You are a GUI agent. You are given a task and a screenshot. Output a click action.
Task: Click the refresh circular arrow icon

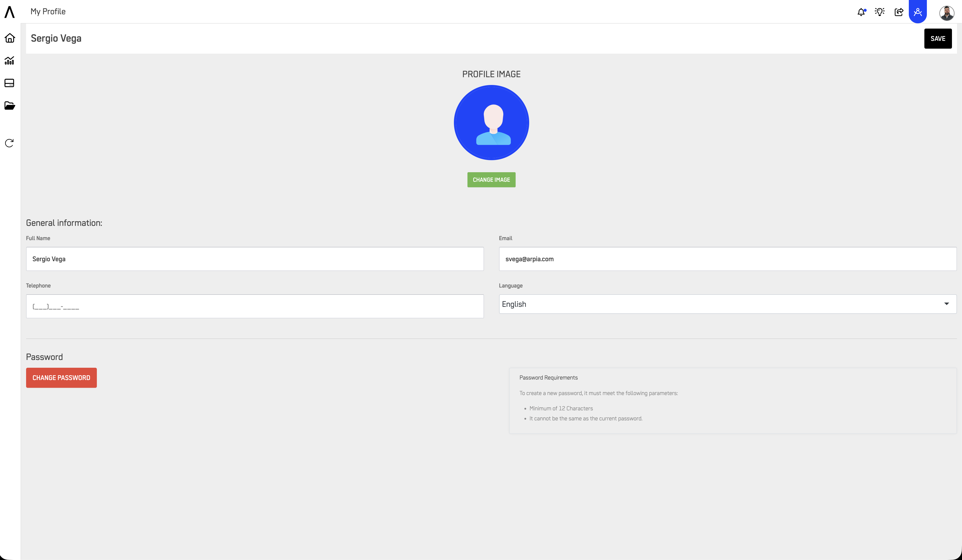(x=10, y=143)
